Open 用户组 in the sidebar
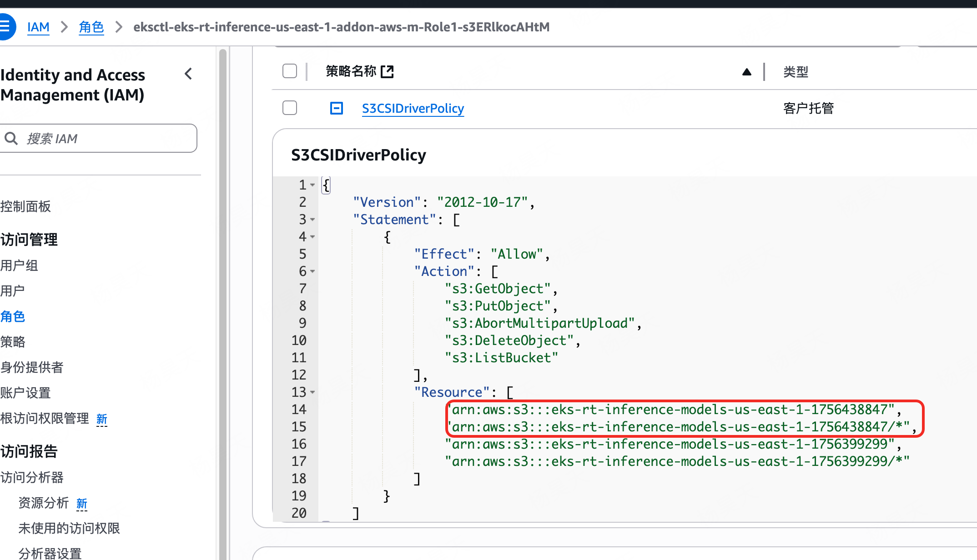The height and width of the screenshot is (560, 977). [x=19, y=265]
